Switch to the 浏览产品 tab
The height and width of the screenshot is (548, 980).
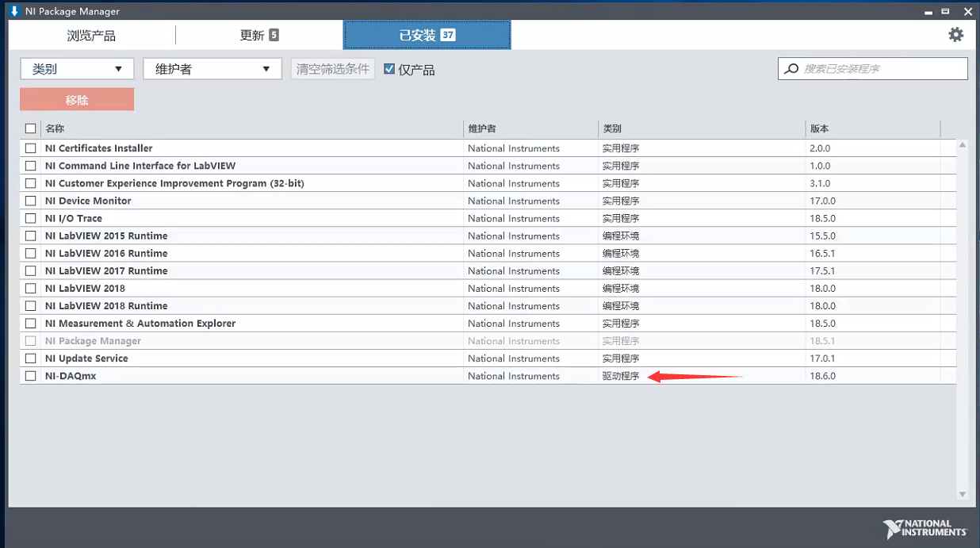[x=91, y=36]
